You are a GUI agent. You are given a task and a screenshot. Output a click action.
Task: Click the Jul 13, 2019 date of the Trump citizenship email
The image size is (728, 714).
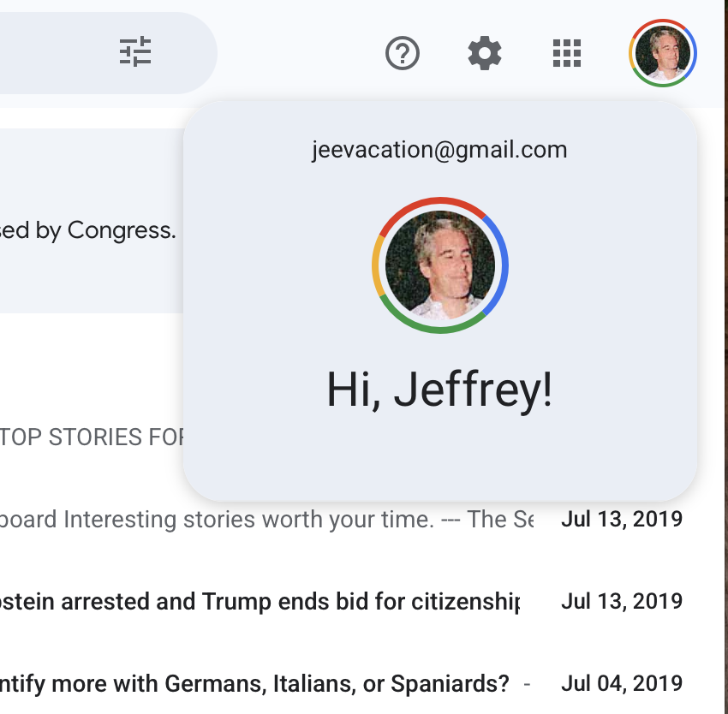pyautogui.click(x=621, y=602)
